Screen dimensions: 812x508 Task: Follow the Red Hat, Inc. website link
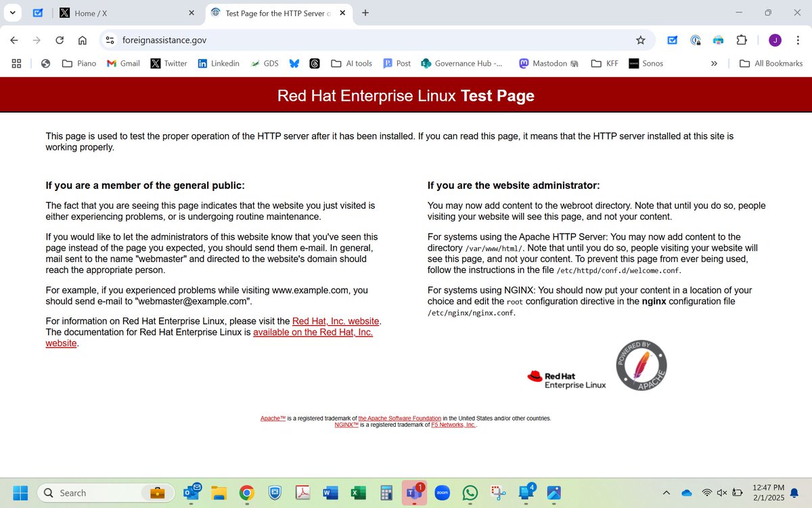[x=336, y=321]
